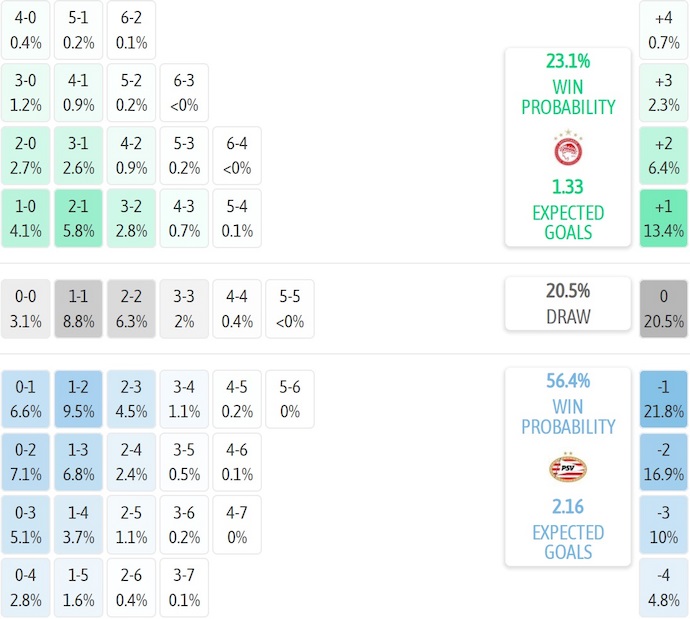Select the 1.33 expected goals value
Viewport: 690px width, 619px height.
[568, 187]
